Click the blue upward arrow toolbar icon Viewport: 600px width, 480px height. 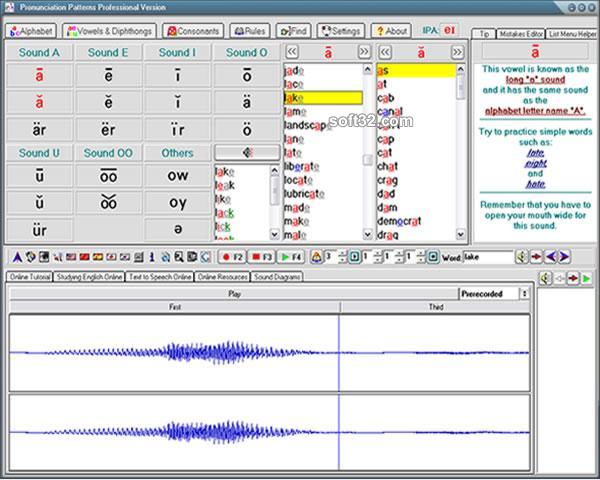17,257
